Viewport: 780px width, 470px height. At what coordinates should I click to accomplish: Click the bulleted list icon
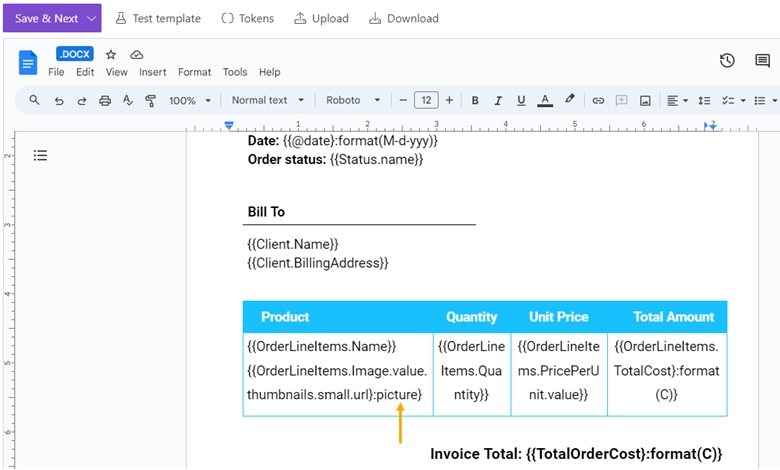pos(760,101)
